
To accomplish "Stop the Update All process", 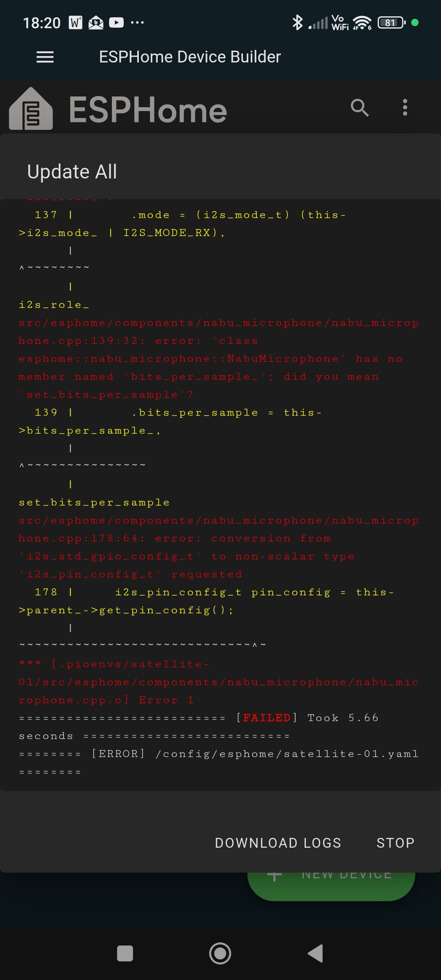I will [396, 843].
